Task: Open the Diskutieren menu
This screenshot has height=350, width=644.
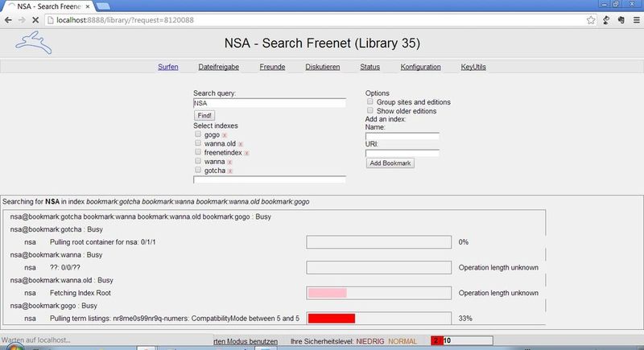Action: 323,67
